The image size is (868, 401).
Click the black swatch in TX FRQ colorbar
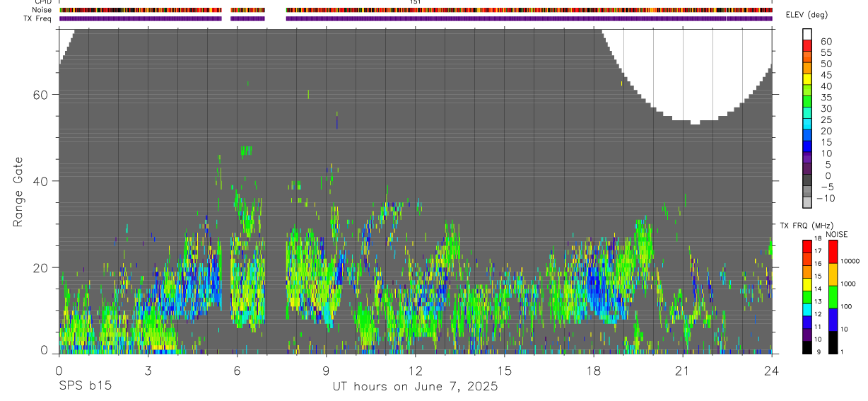pyautogui.click(x=807, y=348)
